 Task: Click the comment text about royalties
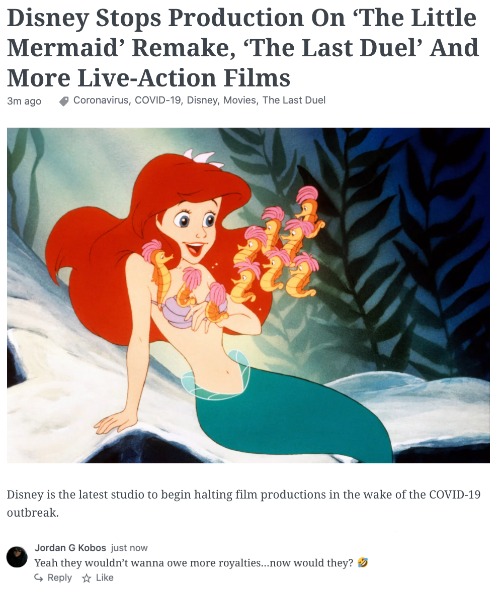point(194,562)
